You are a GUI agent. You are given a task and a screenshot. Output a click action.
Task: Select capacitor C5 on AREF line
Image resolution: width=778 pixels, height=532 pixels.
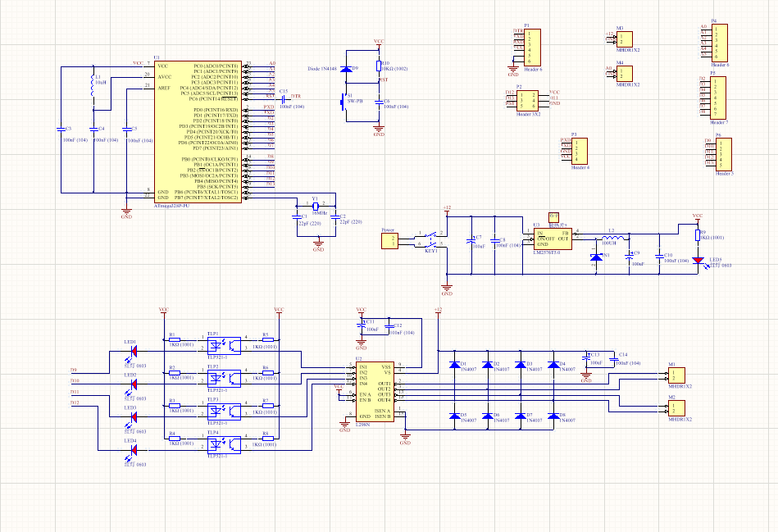126,129
